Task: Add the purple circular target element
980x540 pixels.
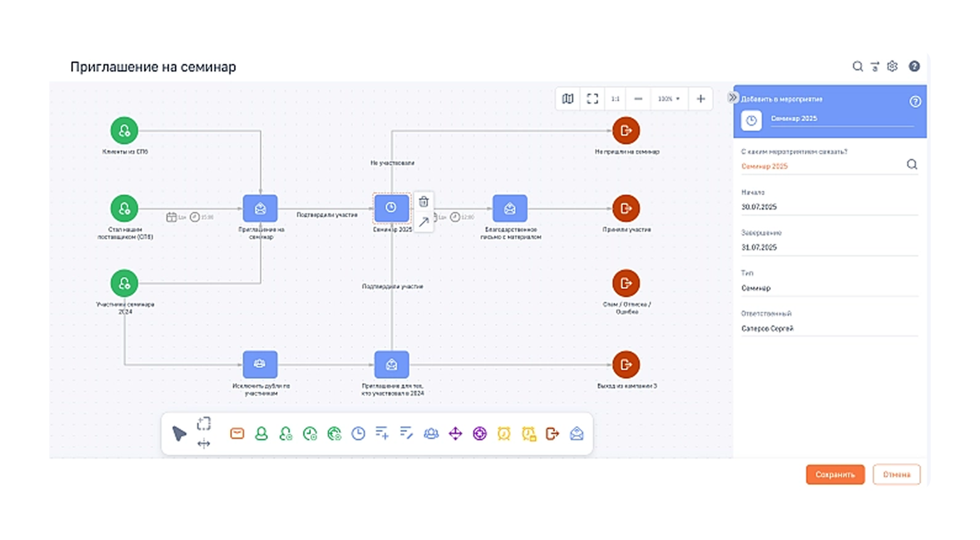Action: tap(480, 434)
